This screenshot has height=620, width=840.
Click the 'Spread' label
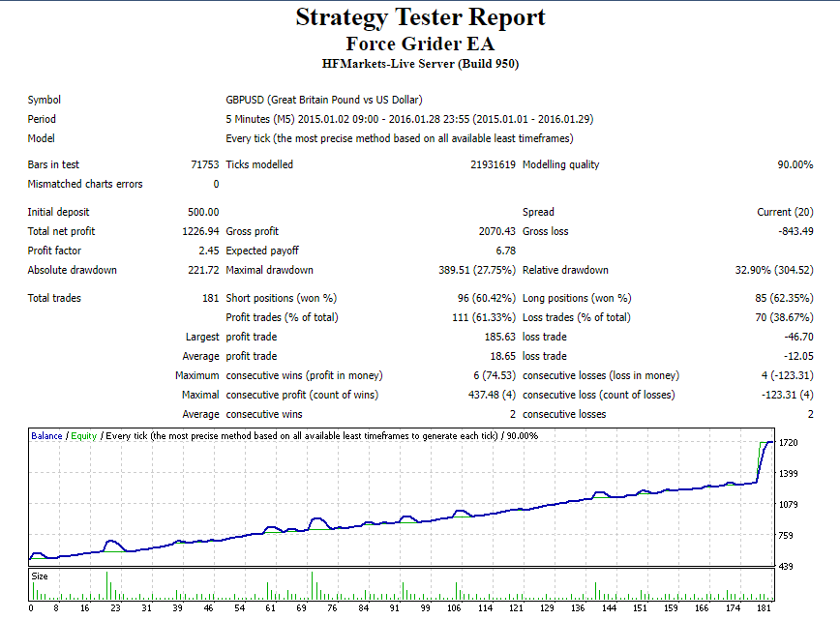(x=538, y=213)
